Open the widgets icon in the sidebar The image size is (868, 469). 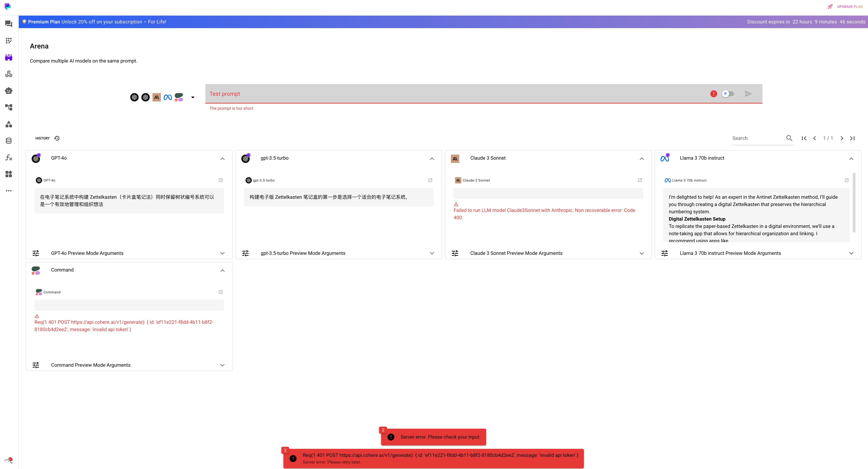click(x=9, y=174)
